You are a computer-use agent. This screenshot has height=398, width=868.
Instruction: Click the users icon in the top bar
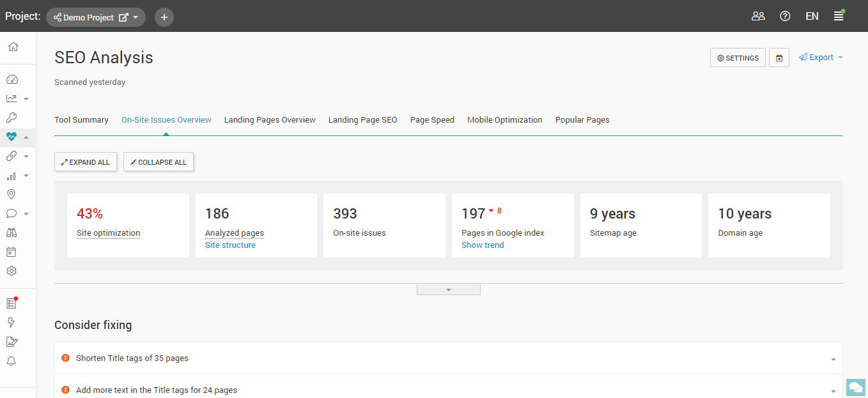758,17
